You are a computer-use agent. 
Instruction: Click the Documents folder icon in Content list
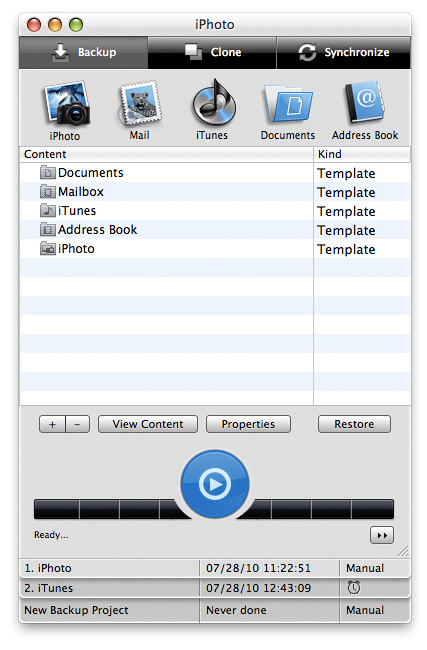click(x=48, y=172)
